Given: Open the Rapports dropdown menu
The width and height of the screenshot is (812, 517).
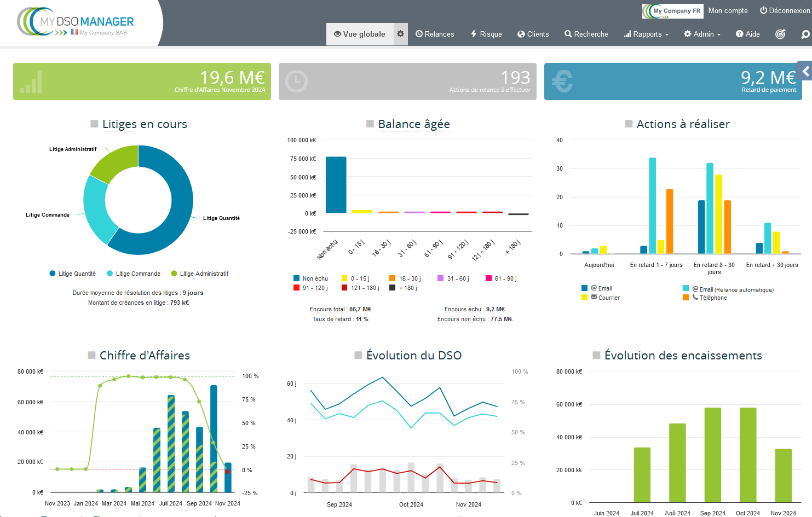Looking at the screenshot, I should point(646,34).
